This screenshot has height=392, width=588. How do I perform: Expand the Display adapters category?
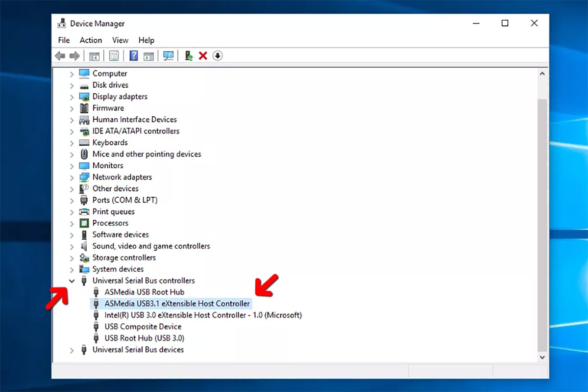72,97
